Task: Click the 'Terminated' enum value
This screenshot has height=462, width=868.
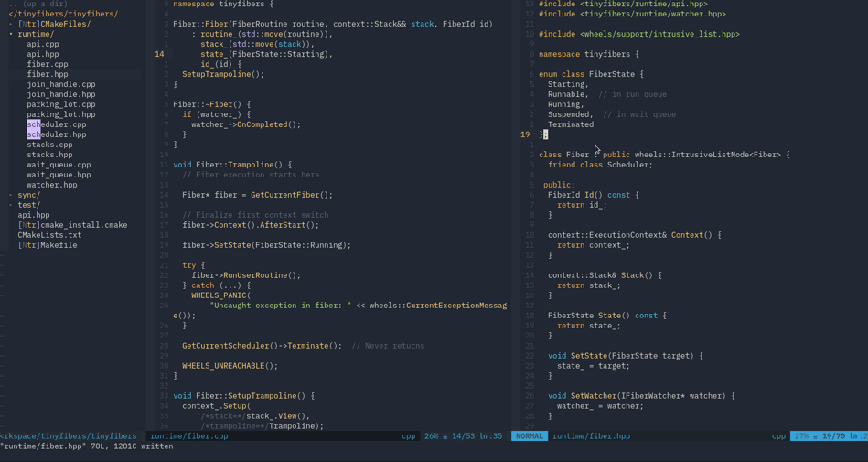Action: tap(571, 124)
